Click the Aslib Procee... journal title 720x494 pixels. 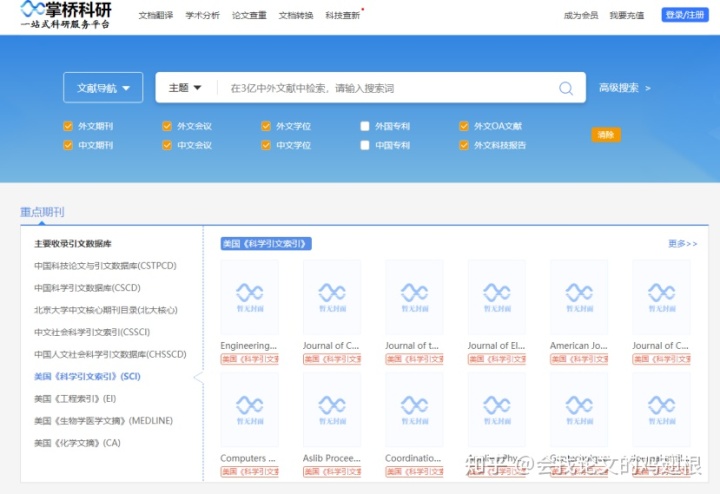coord(332,458)
